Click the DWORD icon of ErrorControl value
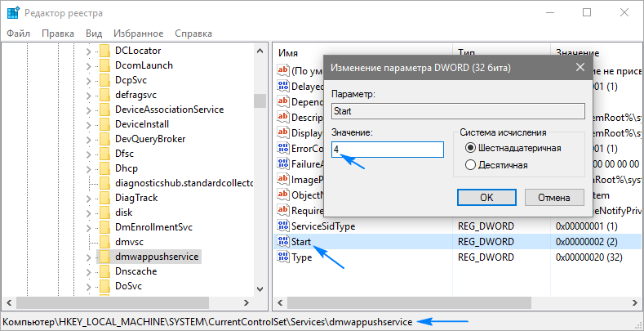Image resolution: width=644 pixels, height=331 pixels. click(283, 148)
